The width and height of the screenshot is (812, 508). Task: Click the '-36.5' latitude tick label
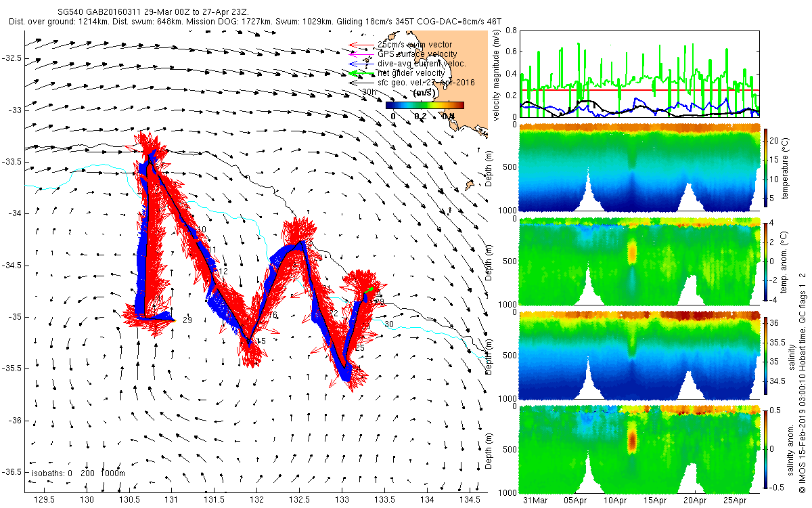[x=12, y=472]
